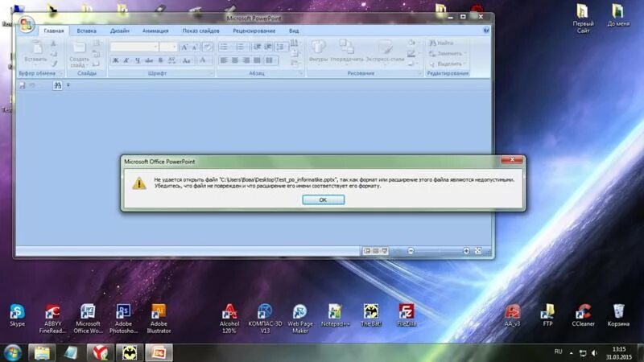Click zoom out minus on zoom slider

pos(411,251)
